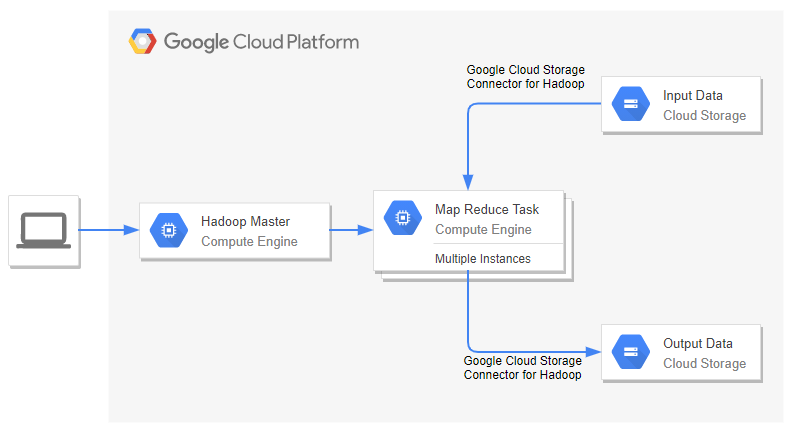Screen dimensions: 797x428
Task: Click the 'Output Data' label
Action: (x=697, y=344)
